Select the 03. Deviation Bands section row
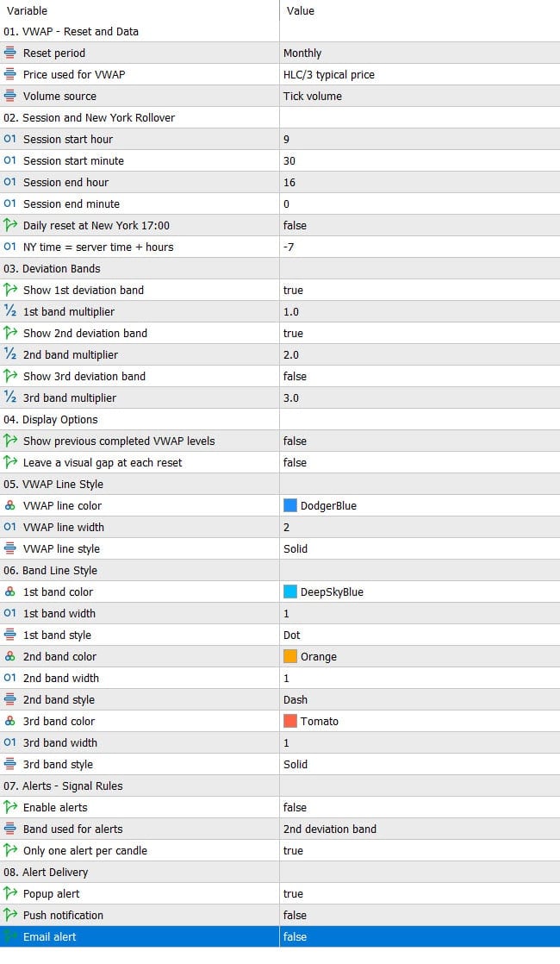This screenshot has width=560, height=964. pos(280,269)
